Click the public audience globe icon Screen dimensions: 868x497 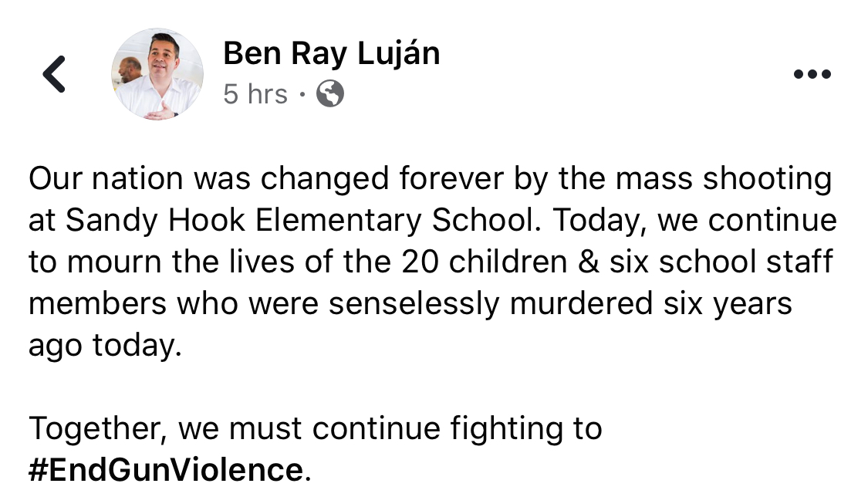pos(329,94)
